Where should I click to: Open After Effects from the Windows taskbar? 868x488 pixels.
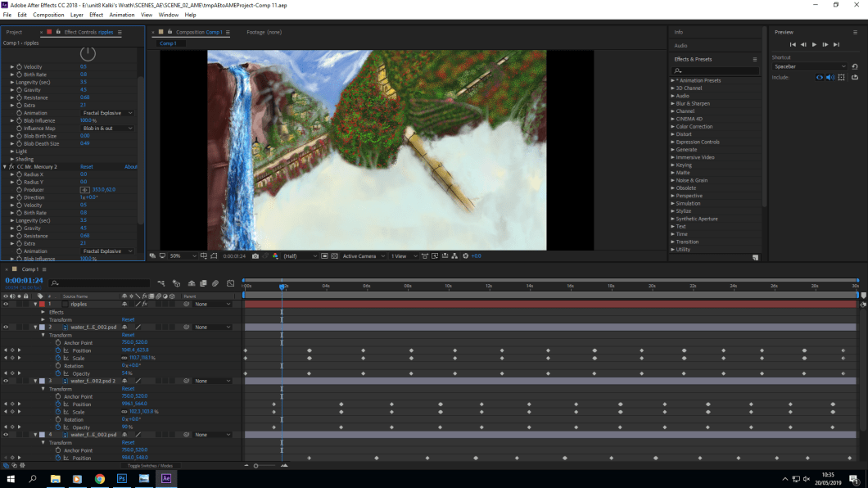(x=166, y=478)
